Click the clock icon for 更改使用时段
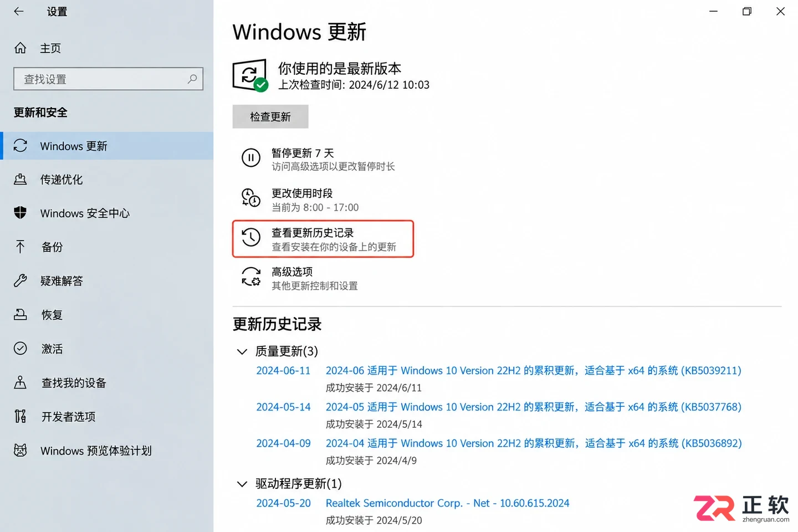This screenshot has width=798, height=532. (251, 198)
